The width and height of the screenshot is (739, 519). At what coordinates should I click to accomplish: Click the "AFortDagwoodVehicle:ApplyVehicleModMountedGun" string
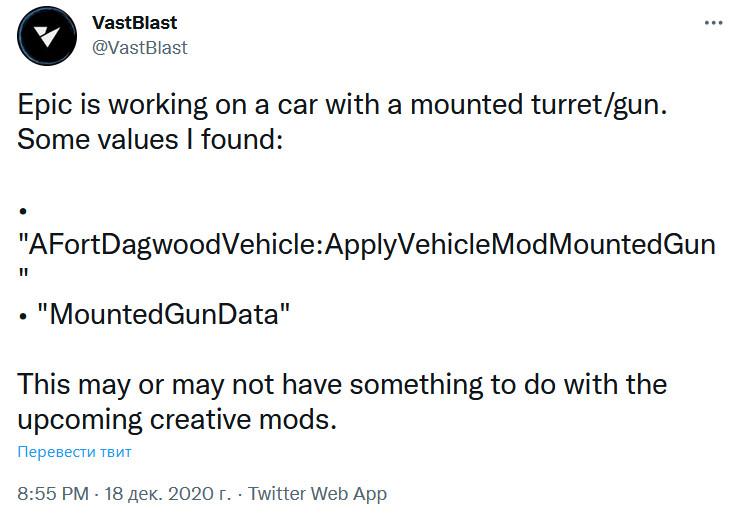(x=367, y=244)
